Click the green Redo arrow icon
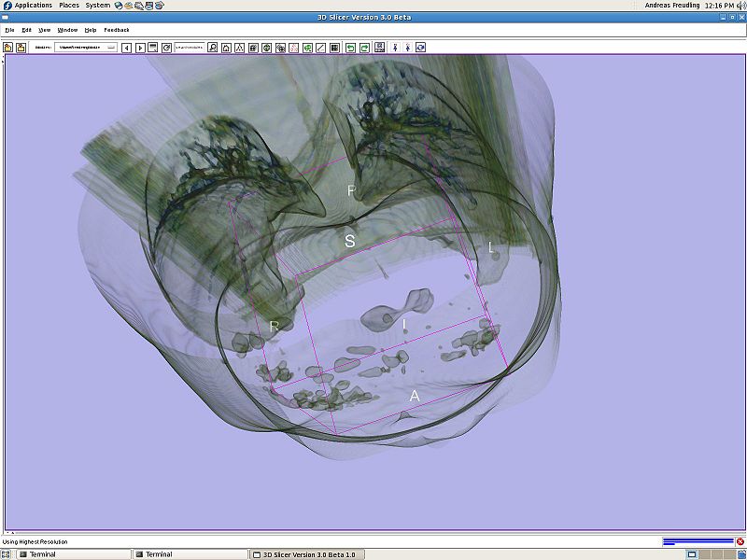This screenshot has height=560, width=747. pos(363,48)
